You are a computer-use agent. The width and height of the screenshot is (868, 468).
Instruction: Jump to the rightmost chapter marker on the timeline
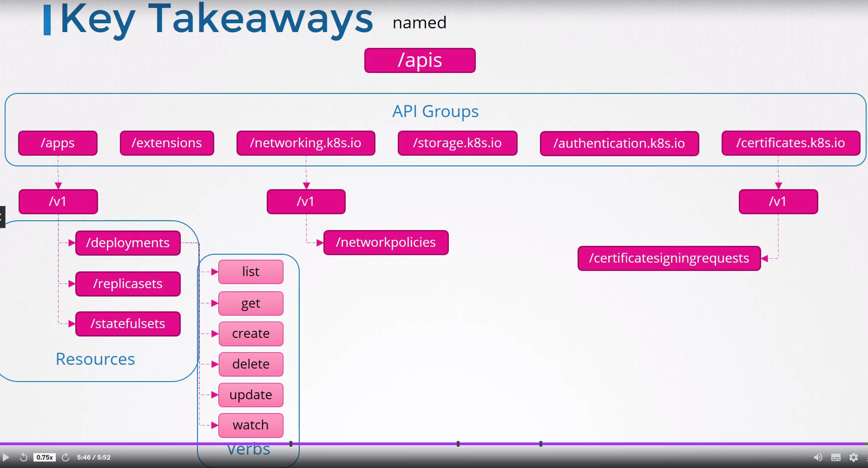click(x=541, y=444)
